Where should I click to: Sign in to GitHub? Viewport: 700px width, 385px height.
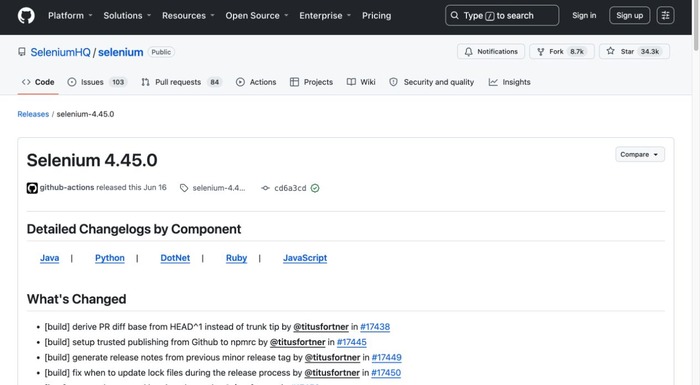click(x=584, y=16)
